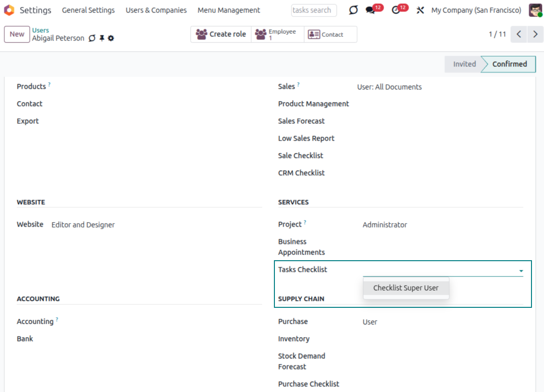This screenshot has width=544, height=392.
Task: Open the Users & Companies menu
Action: 156,10
